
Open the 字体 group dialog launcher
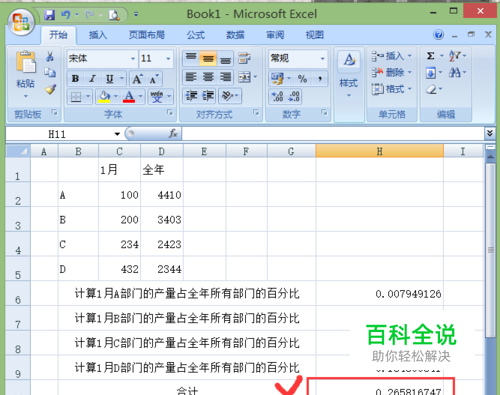(x=170, y=113)
